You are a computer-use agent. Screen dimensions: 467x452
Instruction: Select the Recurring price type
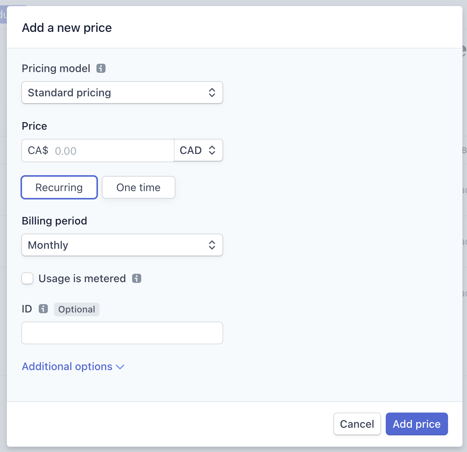(59, 187)
